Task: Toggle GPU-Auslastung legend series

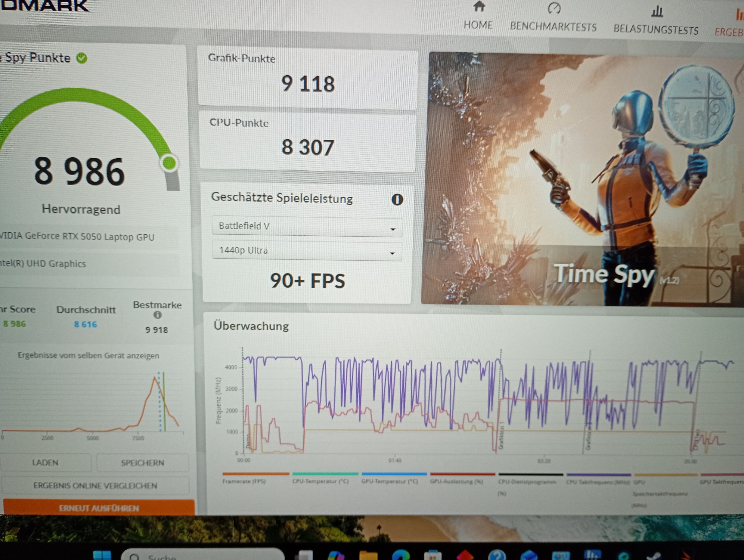Action: click(456, 481)
